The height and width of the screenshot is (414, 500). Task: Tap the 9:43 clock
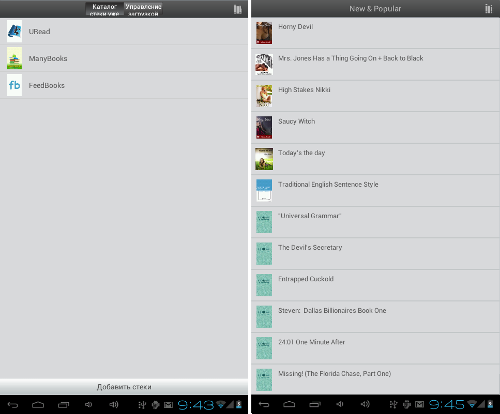(x=196, y=405)
